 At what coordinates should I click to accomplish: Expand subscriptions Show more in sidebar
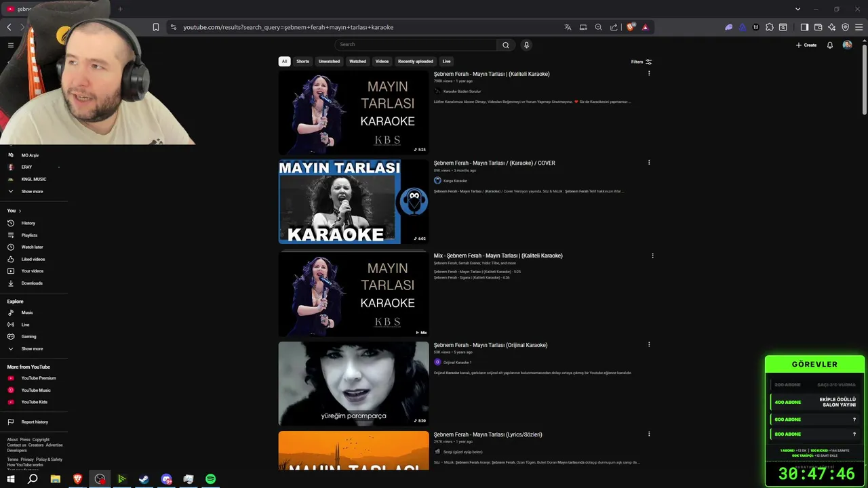[32, 191]
